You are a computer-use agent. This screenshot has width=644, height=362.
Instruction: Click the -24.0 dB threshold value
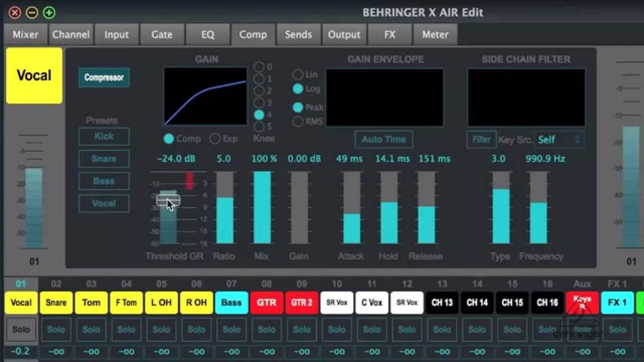click(x=176, y=159)
